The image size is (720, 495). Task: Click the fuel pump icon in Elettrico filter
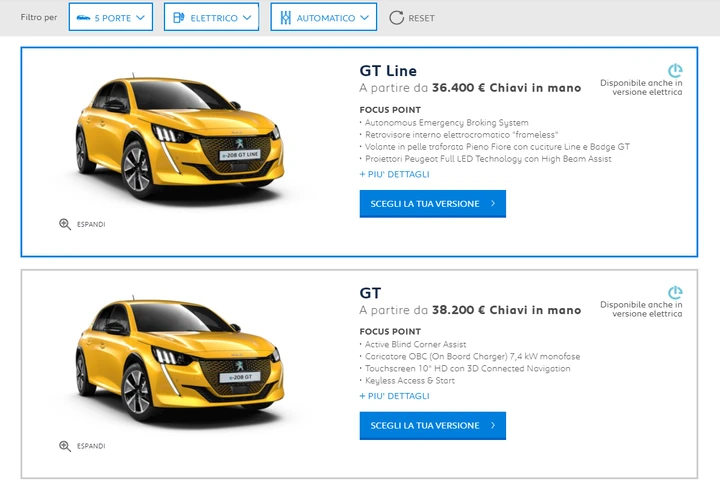point(179,18)
